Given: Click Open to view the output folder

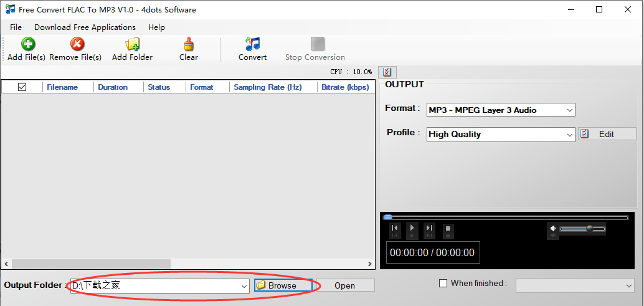Looking at the screenshot, I should [x=345, y=285].
